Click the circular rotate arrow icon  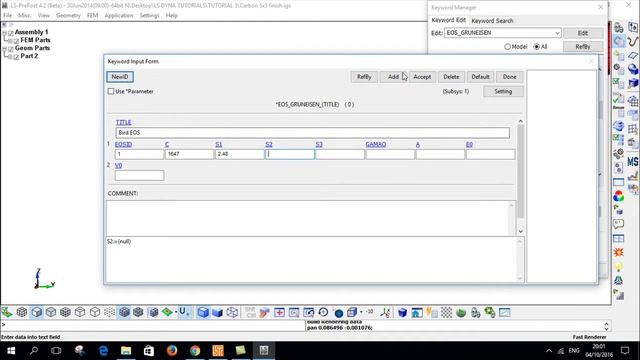click(x=323, y=313)
